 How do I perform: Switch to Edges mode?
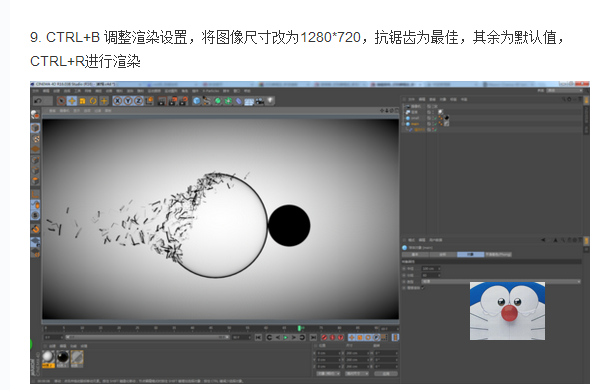point(35,170)
